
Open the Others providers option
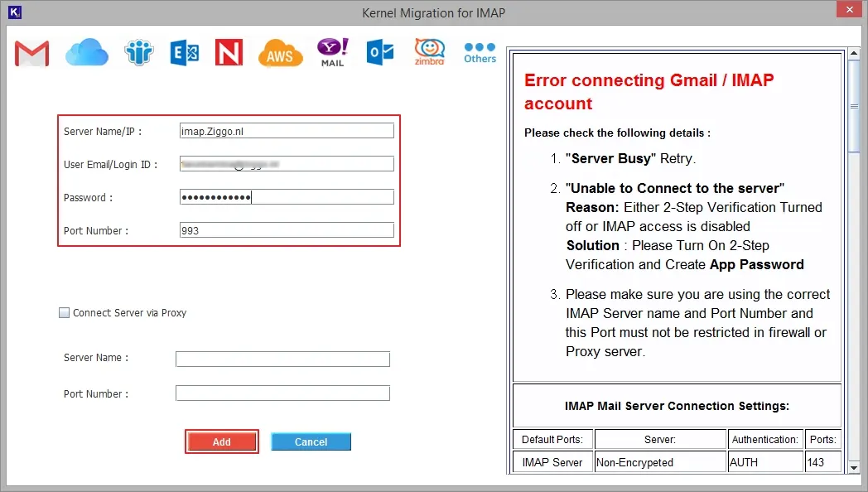(x=480, y=52)
